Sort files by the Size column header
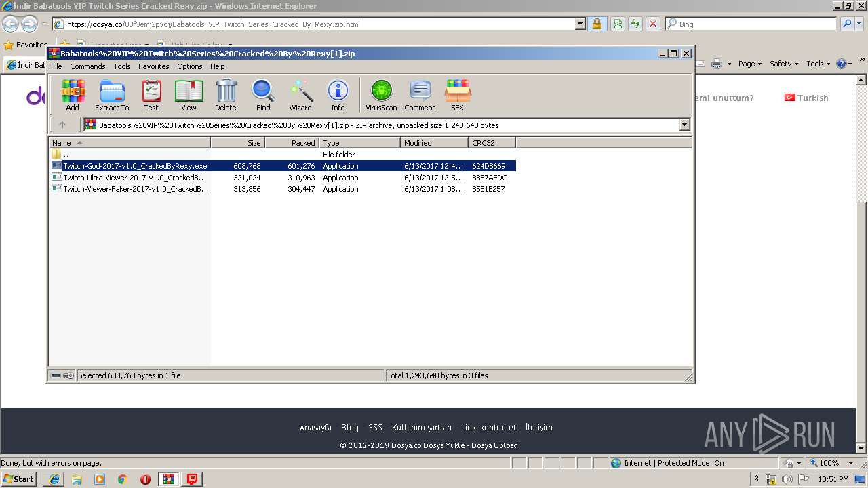The width and height of the screenshot is (868, 488). coord(237,142)
